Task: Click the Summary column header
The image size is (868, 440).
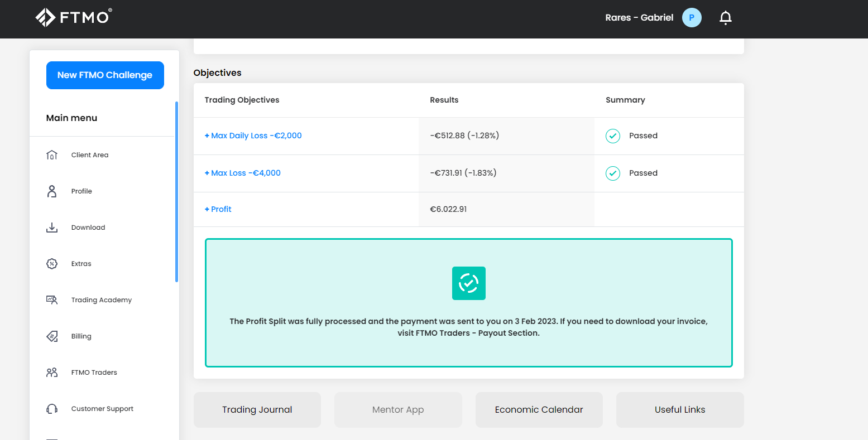Action: click(625, 100)
